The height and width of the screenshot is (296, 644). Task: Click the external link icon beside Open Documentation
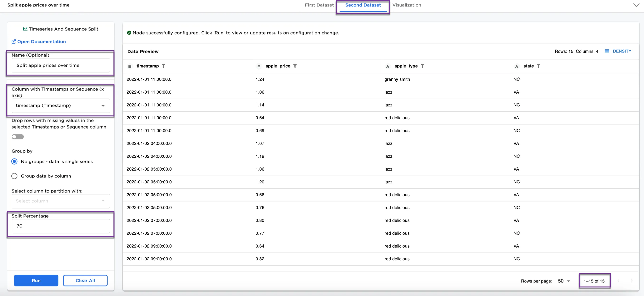14,42
